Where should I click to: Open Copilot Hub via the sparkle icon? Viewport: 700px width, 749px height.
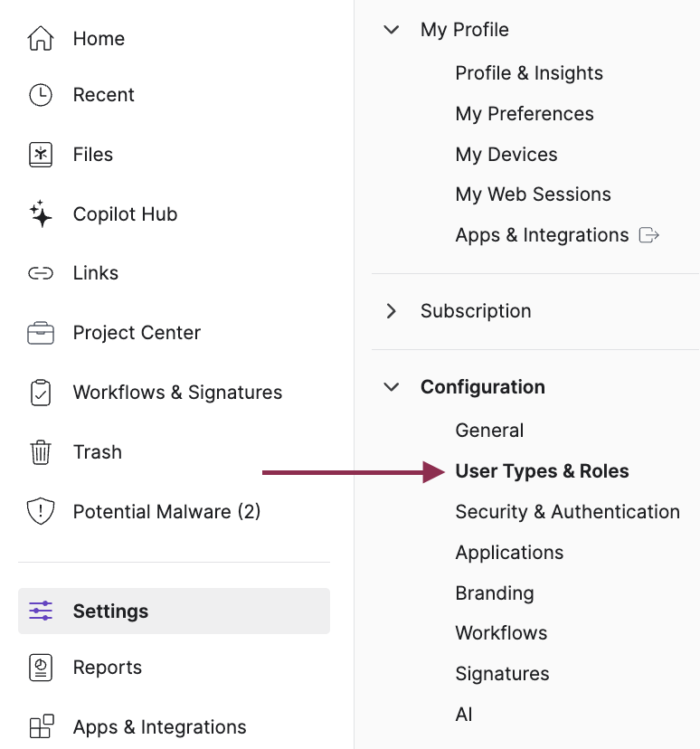(x=41, y=213)
